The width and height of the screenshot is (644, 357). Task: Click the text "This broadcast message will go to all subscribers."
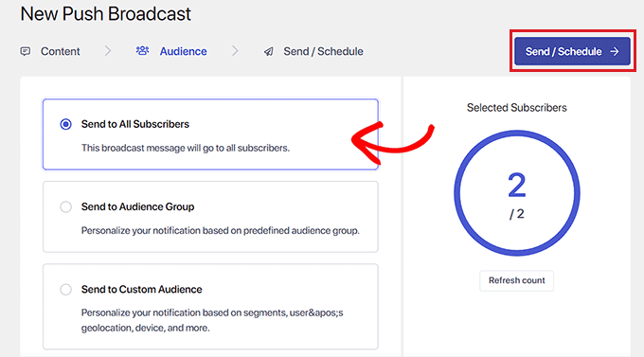click(186, 148)
